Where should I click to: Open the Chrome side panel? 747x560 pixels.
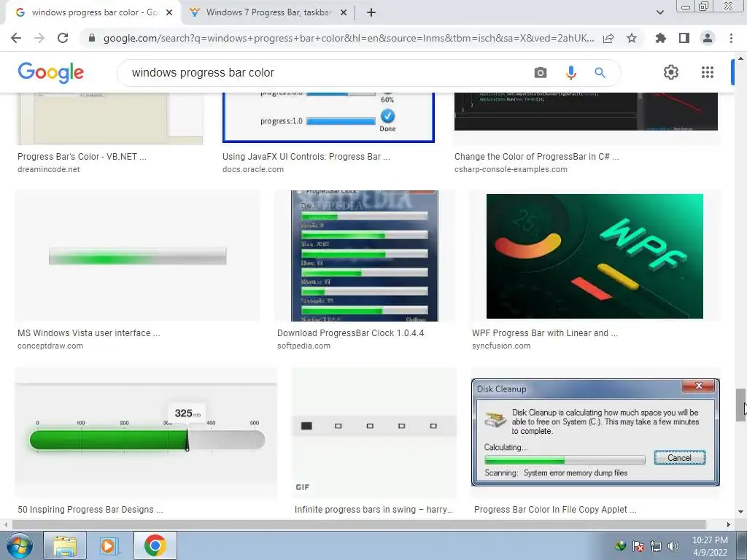coord(684,38)
